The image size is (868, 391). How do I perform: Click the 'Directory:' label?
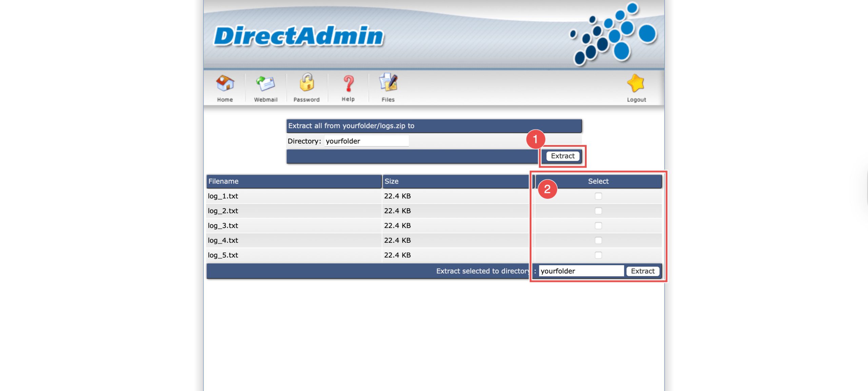304,141
